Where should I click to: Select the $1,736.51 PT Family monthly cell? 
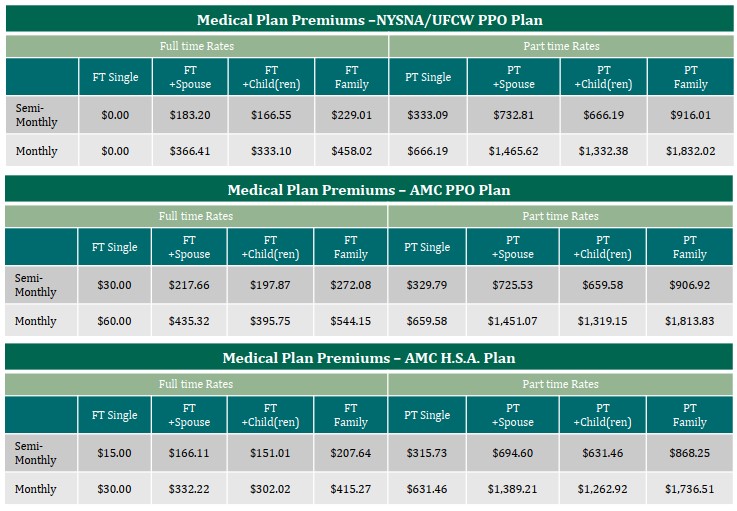point(690,489)
